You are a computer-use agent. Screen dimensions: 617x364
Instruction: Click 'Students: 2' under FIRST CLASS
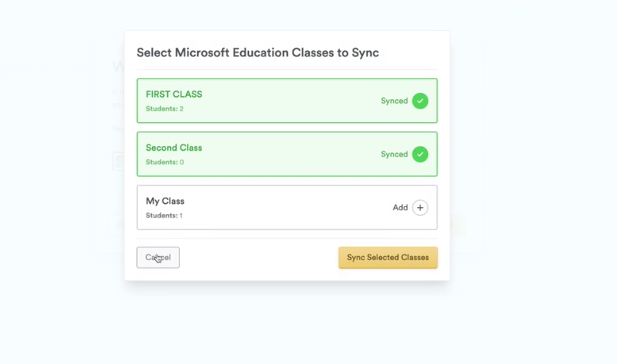pyautogui.click(x=164, y=109)
